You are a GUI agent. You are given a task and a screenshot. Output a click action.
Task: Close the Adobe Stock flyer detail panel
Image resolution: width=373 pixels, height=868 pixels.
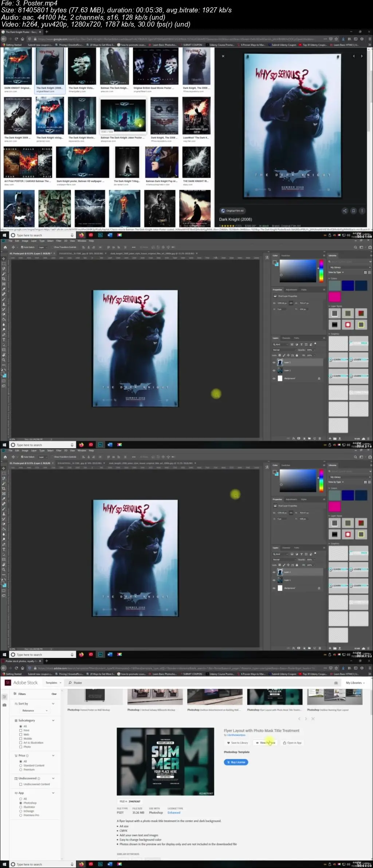313,719
